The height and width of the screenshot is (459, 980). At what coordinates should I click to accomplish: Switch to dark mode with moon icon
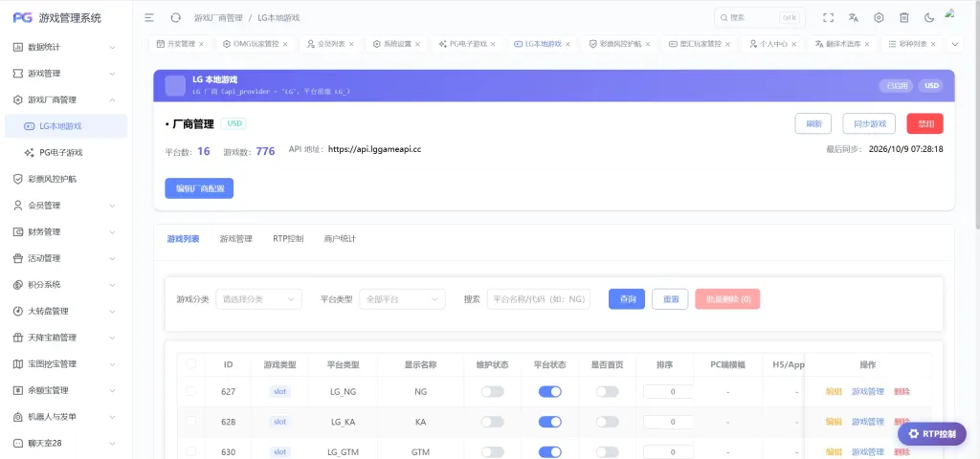tap(929, 18)
